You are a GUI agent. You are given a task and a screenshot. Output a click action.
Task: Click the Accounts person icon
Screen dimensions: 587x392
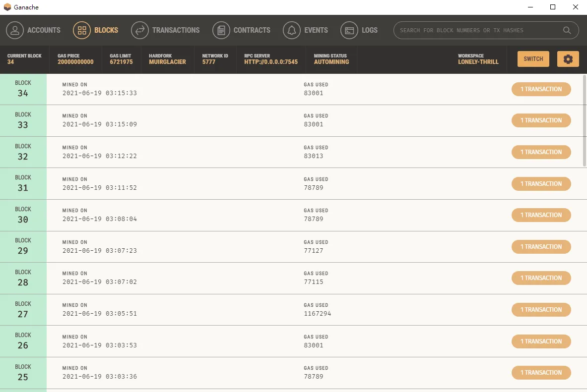pyautogui.click(x=15, y=30)
